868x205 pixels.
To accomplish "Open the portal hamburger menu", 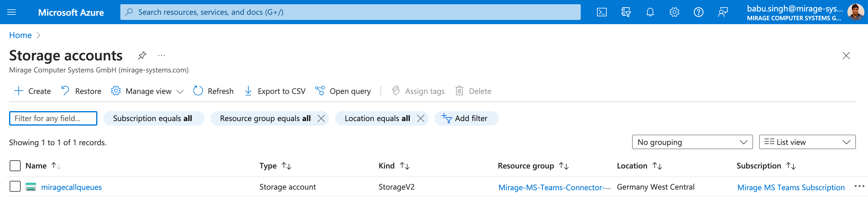I will 11,12.
